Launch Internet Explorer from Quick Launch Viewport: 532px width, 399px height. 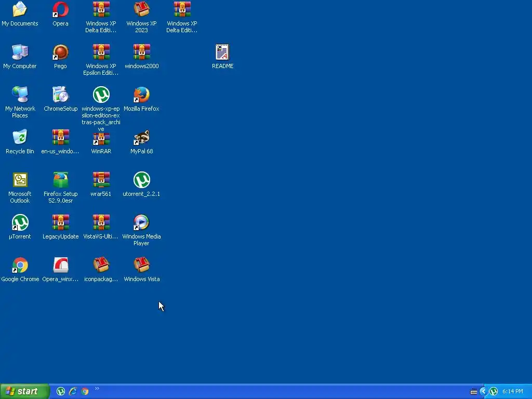click(73, 392)
